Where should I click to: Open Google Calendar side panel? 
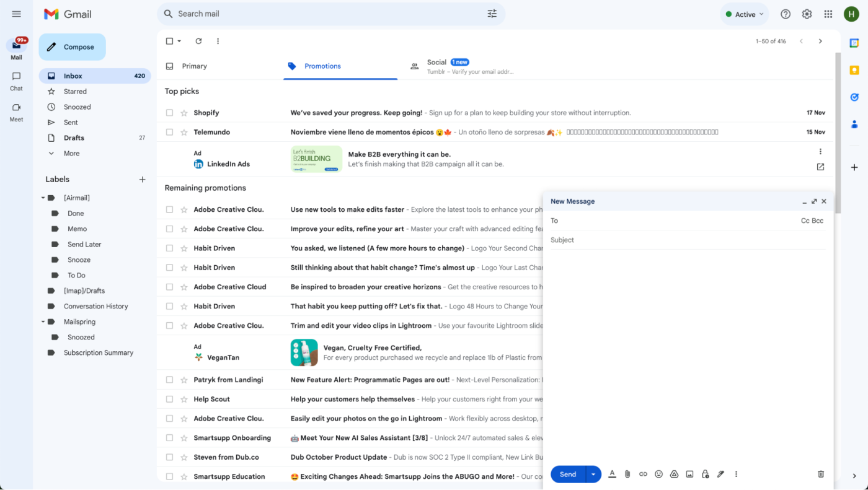tap(854, 43)
